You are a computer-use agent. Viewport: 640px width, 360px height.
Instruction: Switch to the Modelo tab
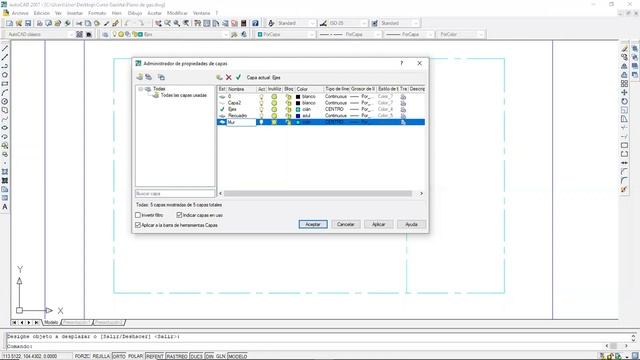pyautogui.click(x=51, y=322)
